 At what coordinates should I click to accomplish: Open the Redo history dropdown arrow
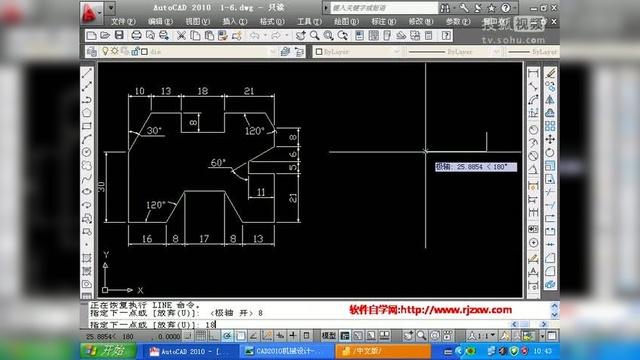(286, 36)
